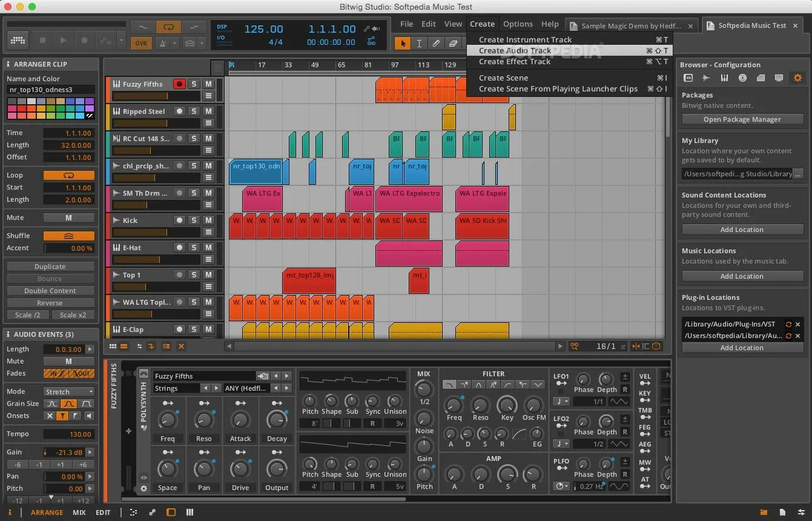Select the Eraser tool

point(453,43)
